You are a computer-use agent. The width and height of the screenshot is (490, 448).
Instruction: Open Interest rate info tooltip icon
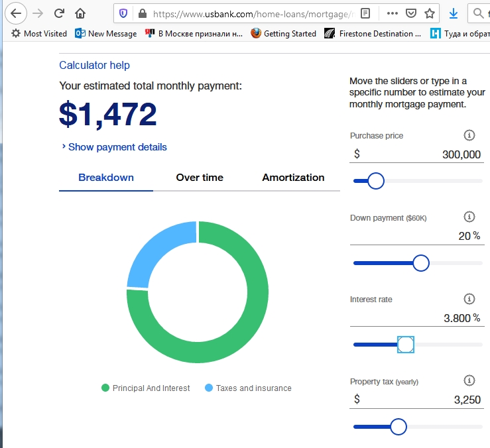coord(469,299)
